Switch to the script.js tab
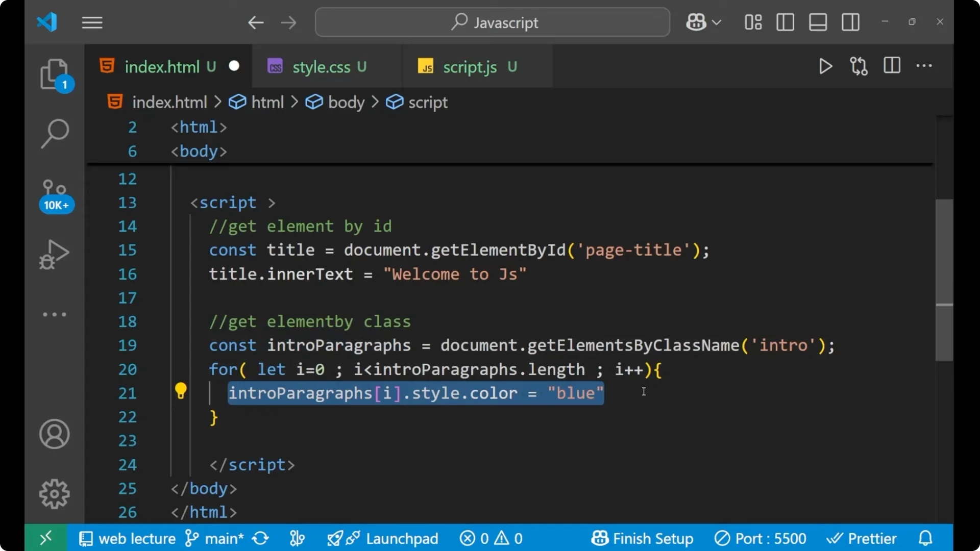 (470, 66)
